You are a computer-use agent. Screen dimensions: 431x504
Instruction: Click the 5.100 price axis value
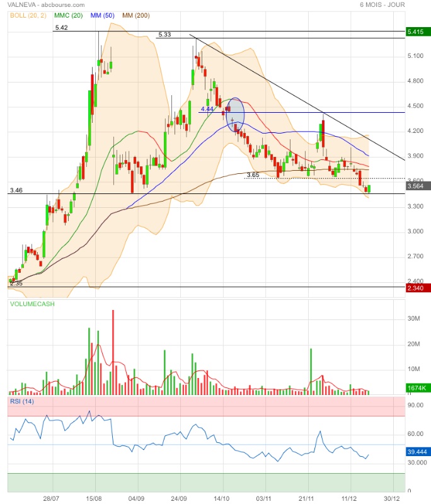click(x=415, y=56)
